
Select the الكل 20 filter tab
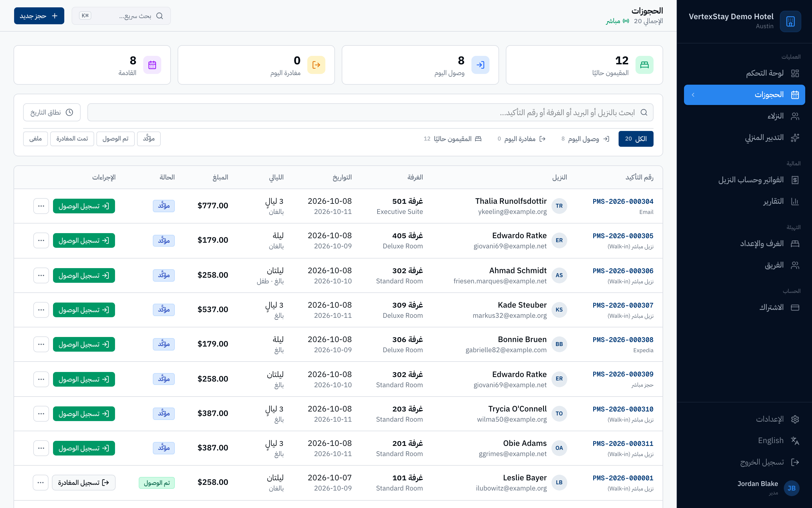636,139
